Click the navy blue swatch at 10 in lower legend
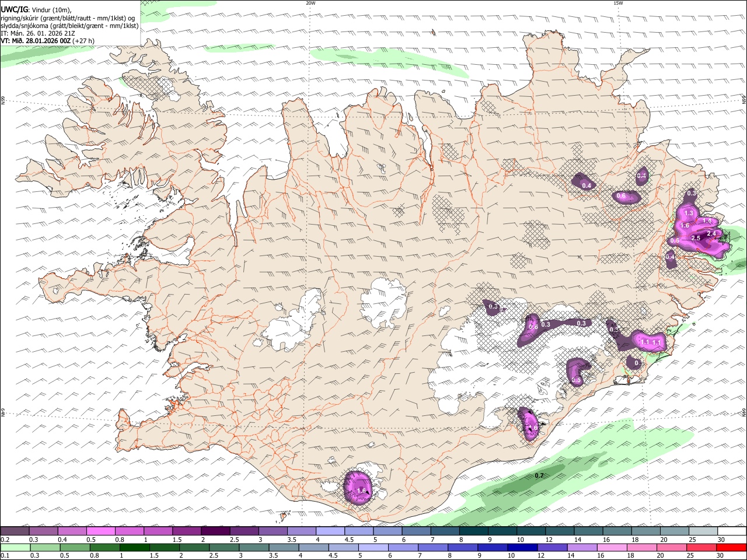The width and height of the screenshot is (747, 560). pos(522,548)
